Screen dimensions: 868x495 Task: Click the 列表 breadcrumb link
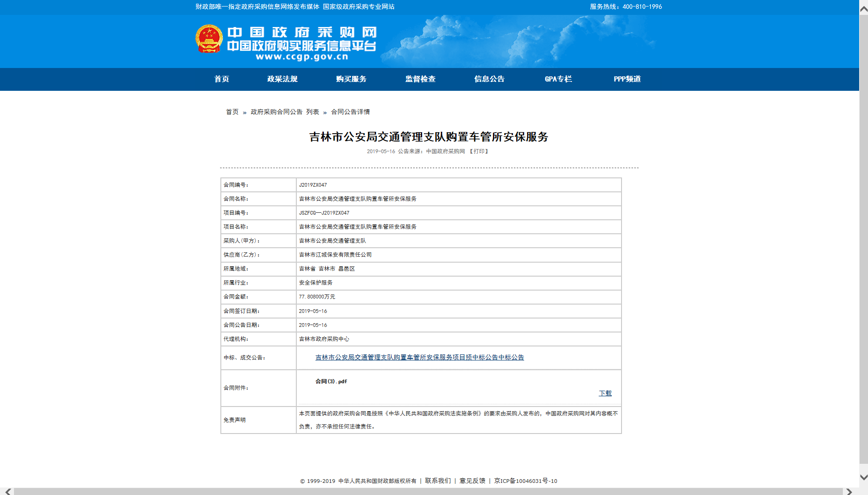pos(313,112)
